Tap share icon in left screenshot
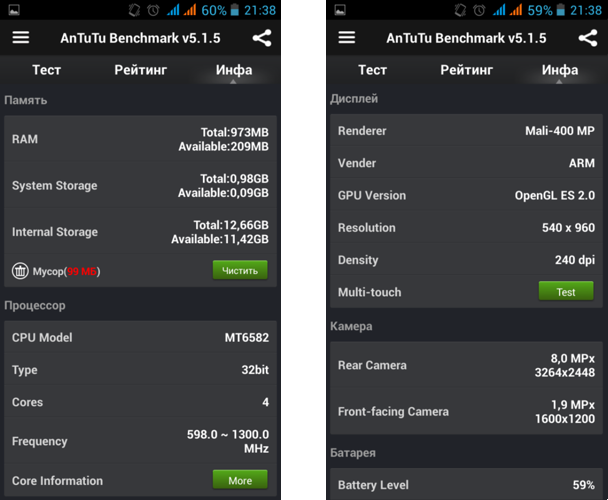Image resolution: width=608 pixels, height=500 pixels. pyautogui.click(x=262, y=38)
